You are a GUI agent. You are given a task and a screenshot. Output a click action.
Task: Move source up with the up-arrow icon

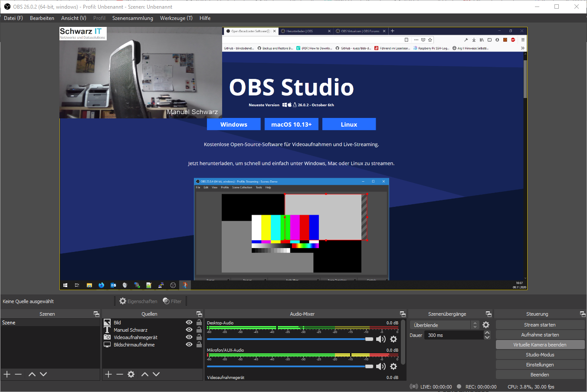click(144, 374)
